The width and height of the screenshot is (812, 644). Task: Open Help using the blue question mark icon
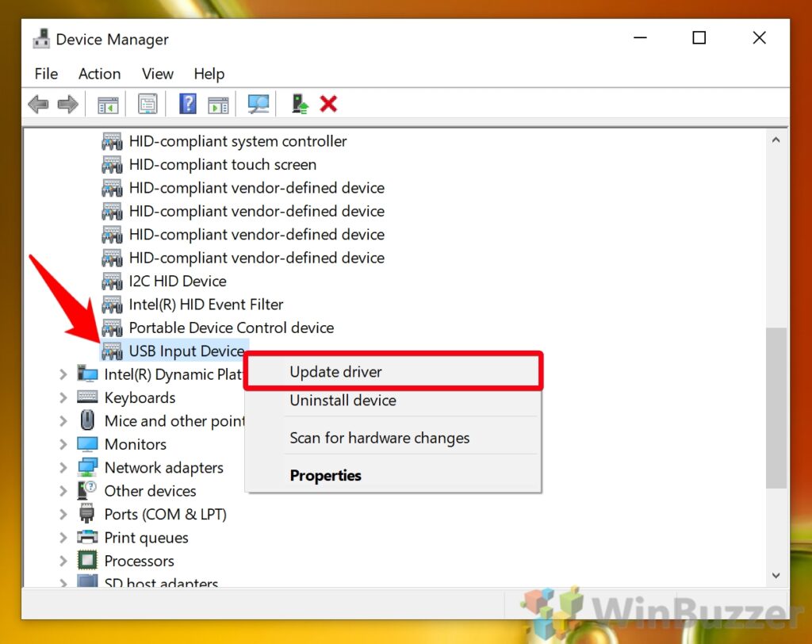click(x=187, y=103)
